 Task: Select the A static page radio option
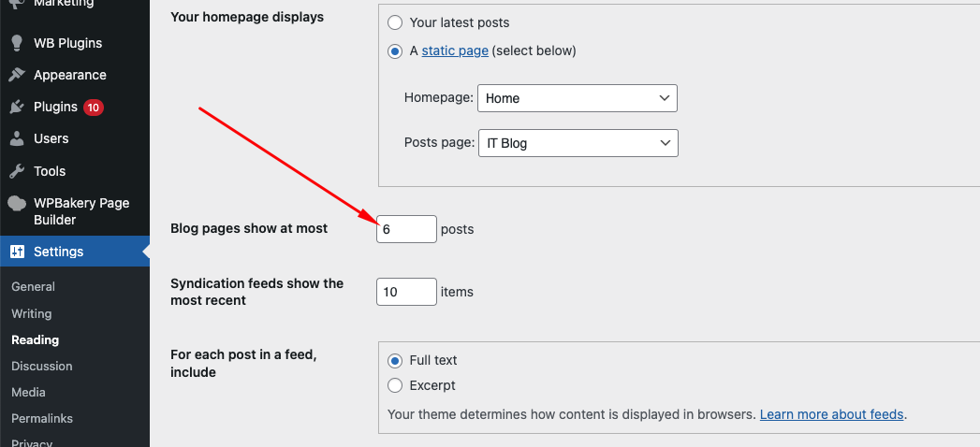(395, 51)
